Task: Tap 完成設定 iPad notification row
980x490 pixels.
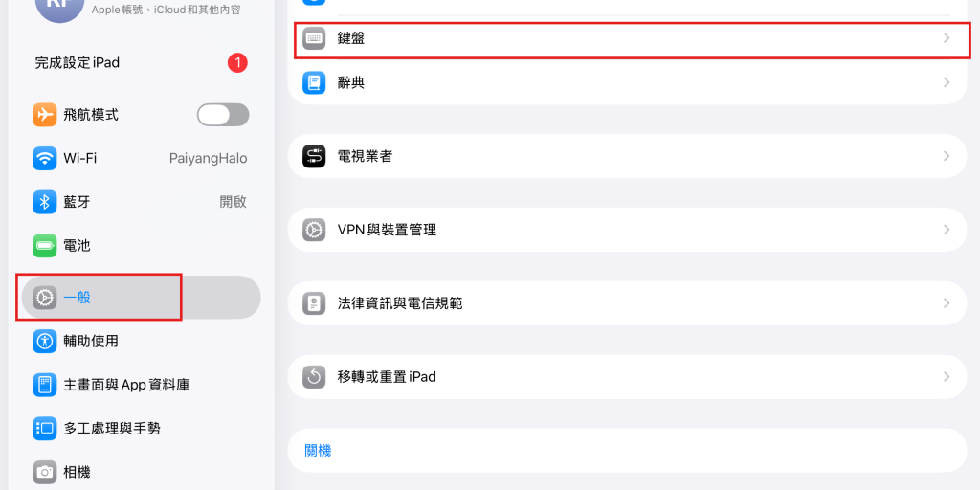Action: (x=142, y=63)
